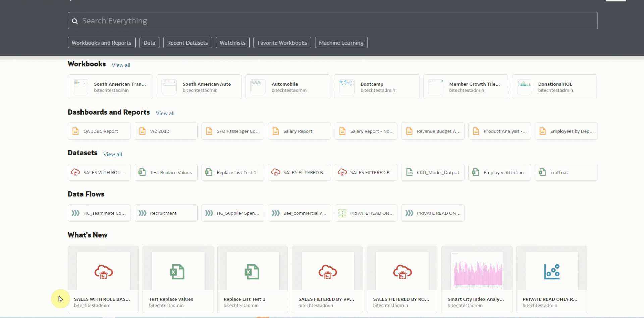Open the Employee Attrition spreadsheet icon
Image resolution: width=644 pixels, height=318 pixels.
[x=476, y=172]
